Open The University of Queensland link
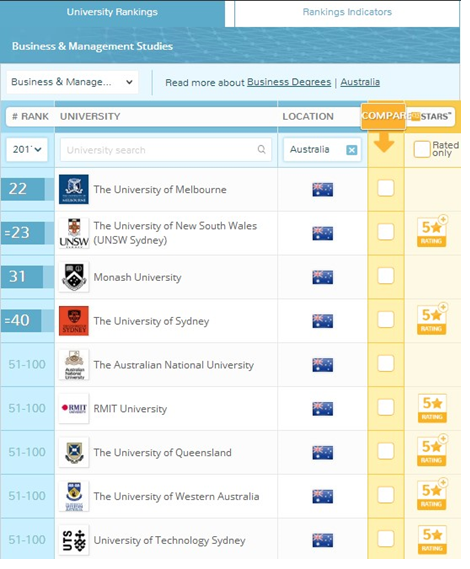Image resolution: width=470 pixels, height=569 pixels. [x=162, y=453]
